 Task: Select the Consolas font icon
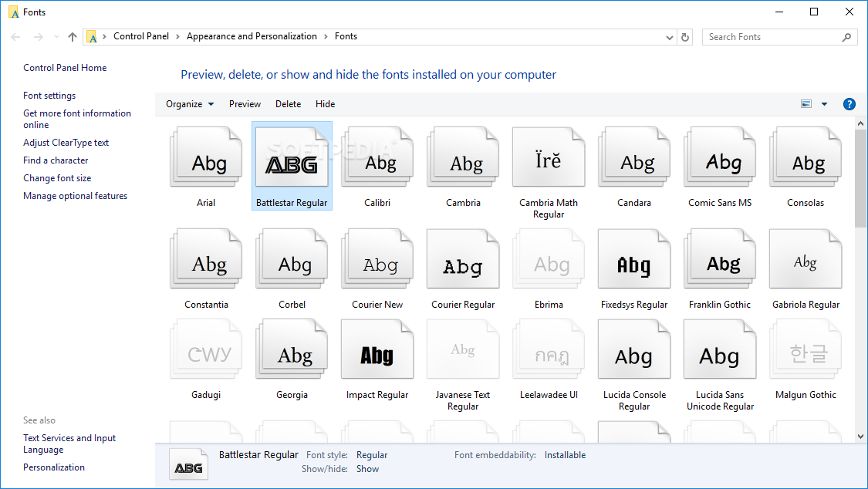coord(806,157)
